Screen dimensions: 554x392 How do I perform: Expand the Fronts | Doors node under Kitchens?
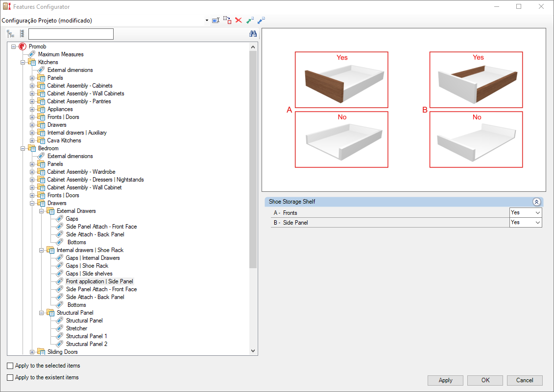click(x=32, y=117)
